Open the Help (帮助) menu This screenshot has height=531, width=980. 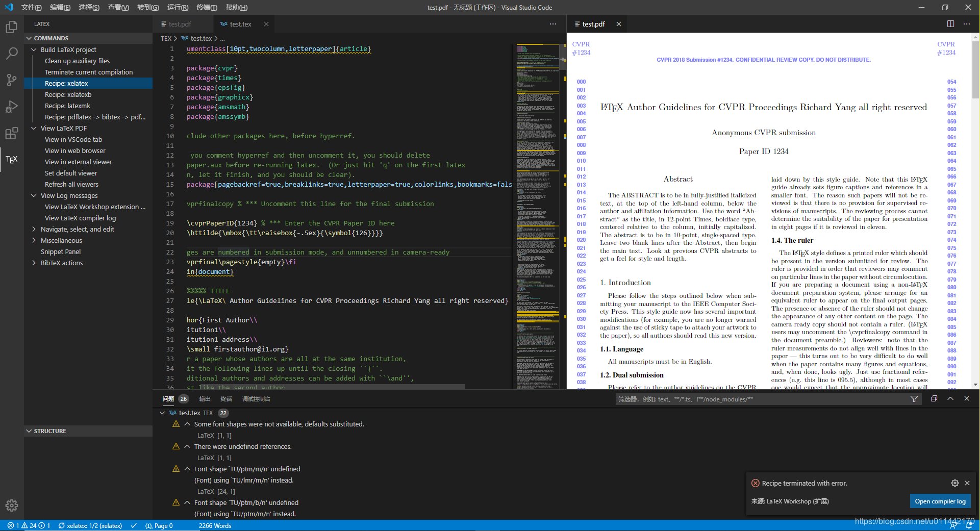pyautogui.click(x=236, y=7)
